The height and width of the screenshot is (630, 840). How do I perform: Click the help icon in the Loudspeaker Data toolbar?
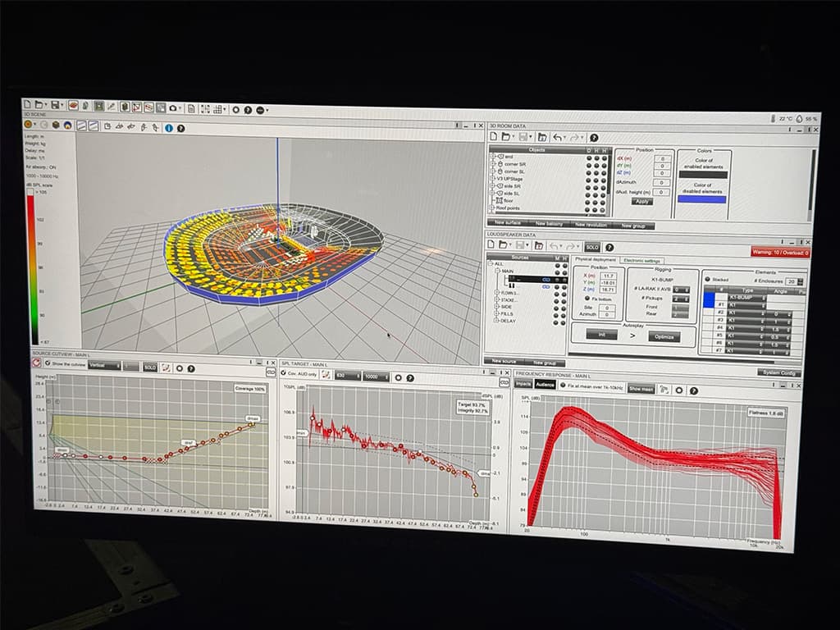click(609, 248)
